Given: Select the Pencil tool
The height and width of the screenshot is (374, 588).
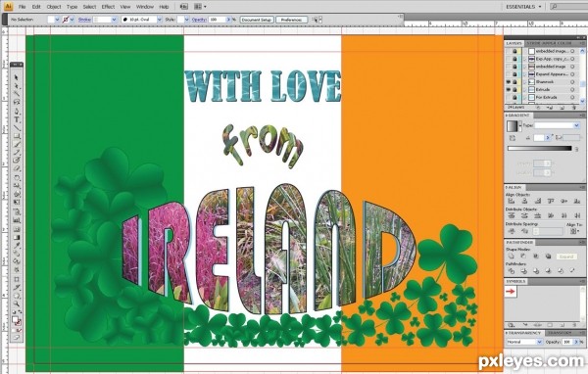Looking at the screenshot, I should (x=17, y=152).
